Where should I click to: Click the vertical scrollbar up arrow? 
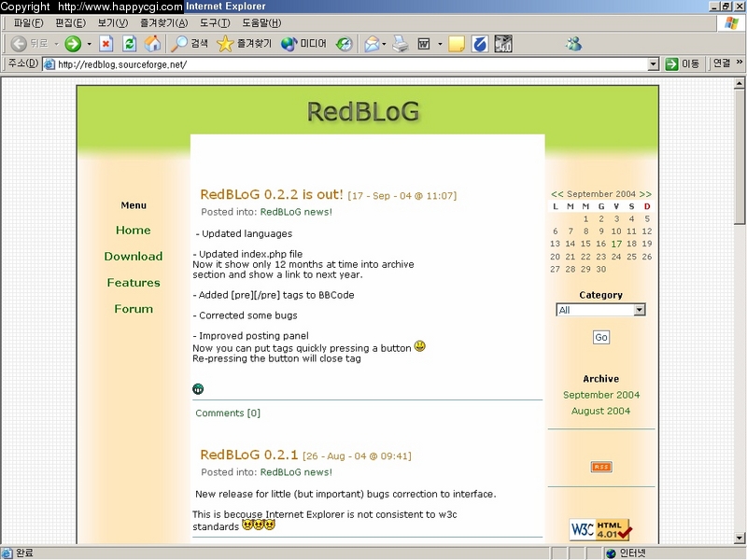(740, 83)
